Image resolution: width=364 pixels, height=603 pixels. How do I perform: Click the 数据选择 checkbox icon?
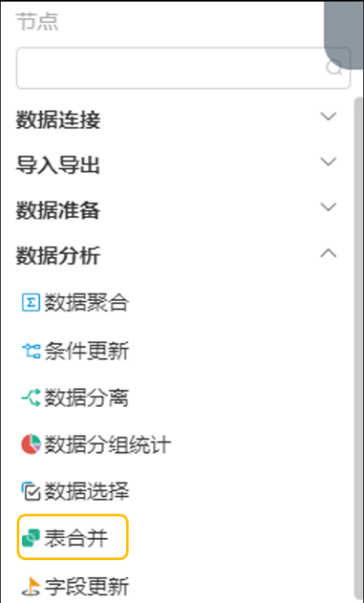(x=31, y=492)
